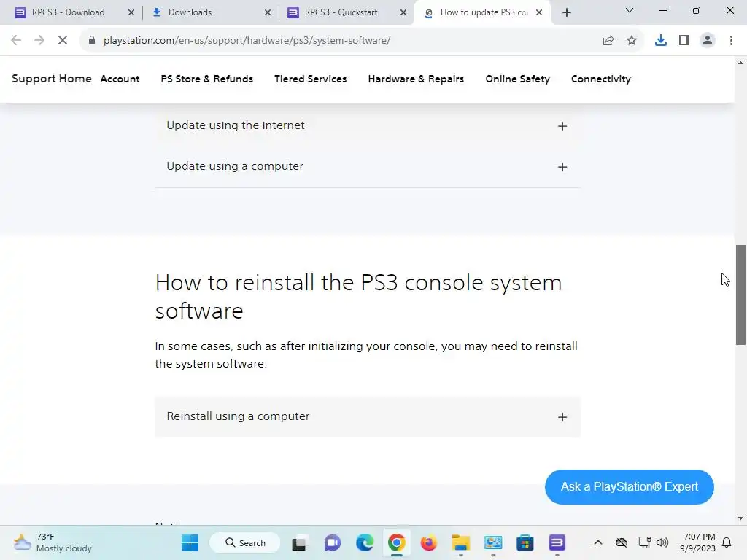Open a new browser tab
This screenshot has width=747, height=560.
(x=566, y=13)
